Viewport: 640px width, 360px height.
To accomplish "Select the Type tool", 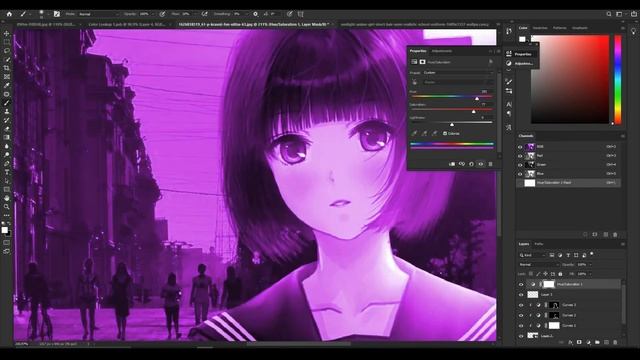I will pos(7,172).
